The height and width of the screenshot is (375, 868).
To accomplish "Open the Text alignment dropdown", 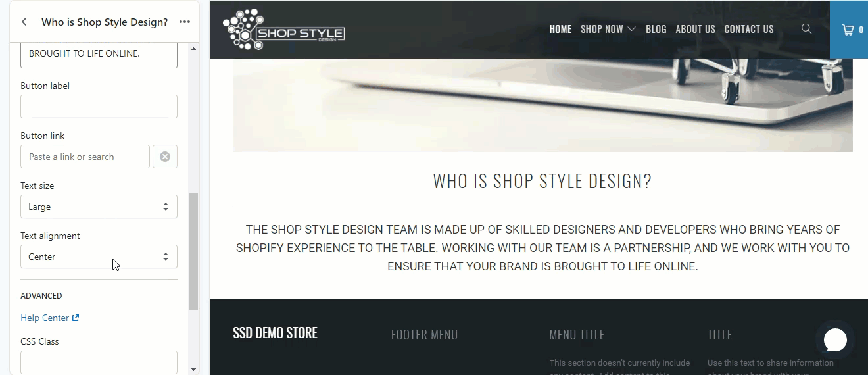I will (99, 257).
